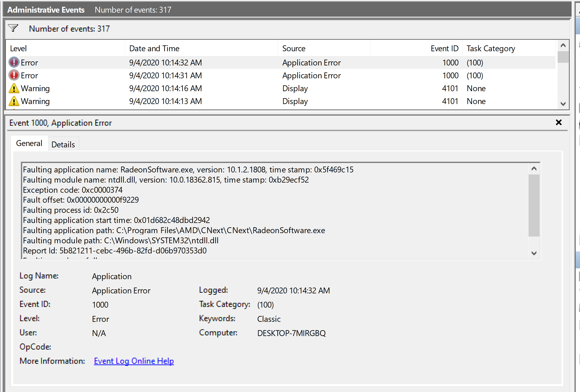The width and height of the screenshot is (580, 392).
Task: Click the Fault offset line
Action: 81,200
